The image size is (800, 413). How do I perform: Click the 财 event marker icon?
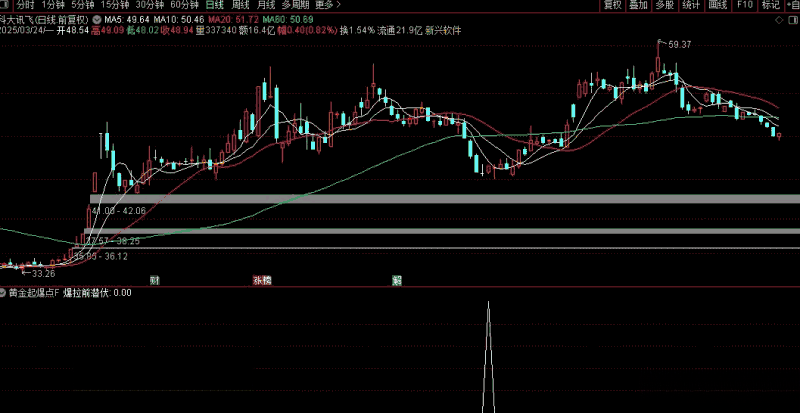click(155, 281)
